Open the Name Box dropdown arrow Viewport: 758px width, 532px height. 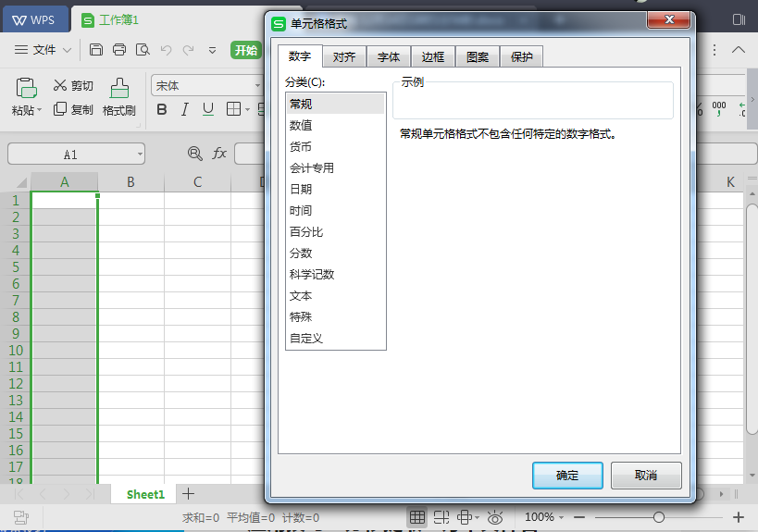click(x=140, y=155)
